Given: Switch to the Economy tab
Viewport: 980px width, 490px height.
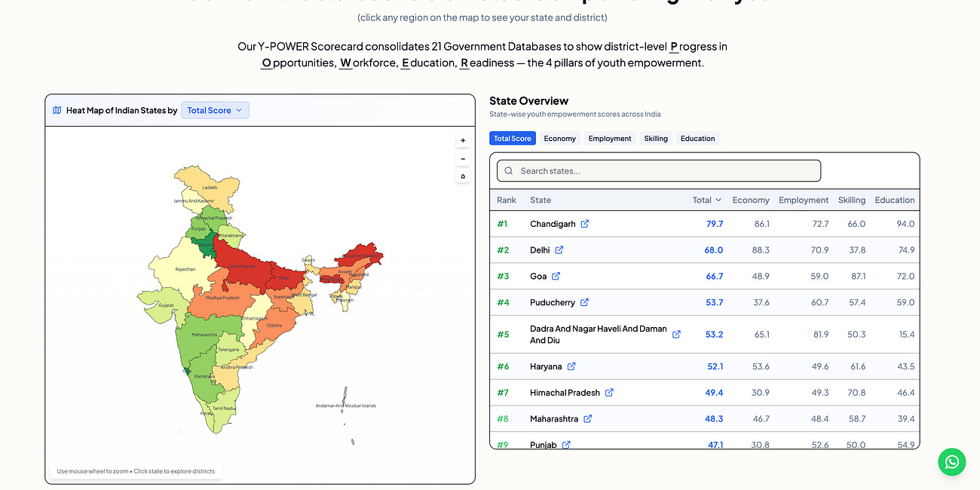Looking at the screenshot, I should point(560,139).
